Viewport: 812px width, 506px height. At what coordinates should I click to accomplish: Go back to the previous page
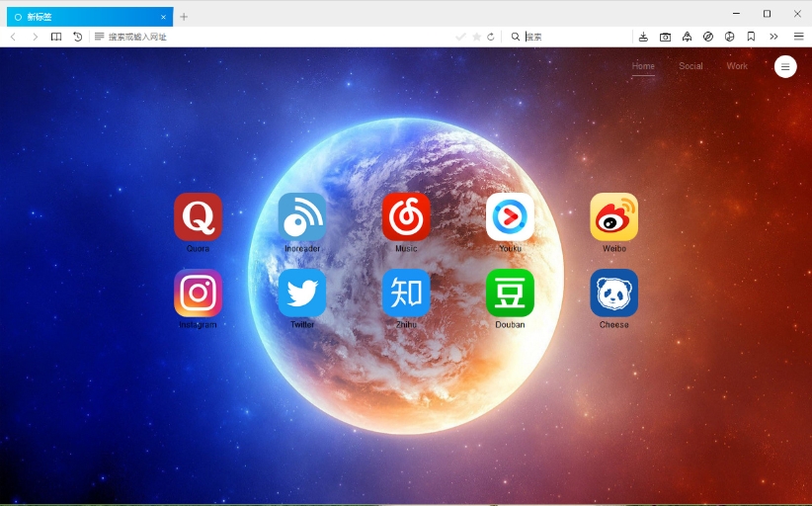14,37
